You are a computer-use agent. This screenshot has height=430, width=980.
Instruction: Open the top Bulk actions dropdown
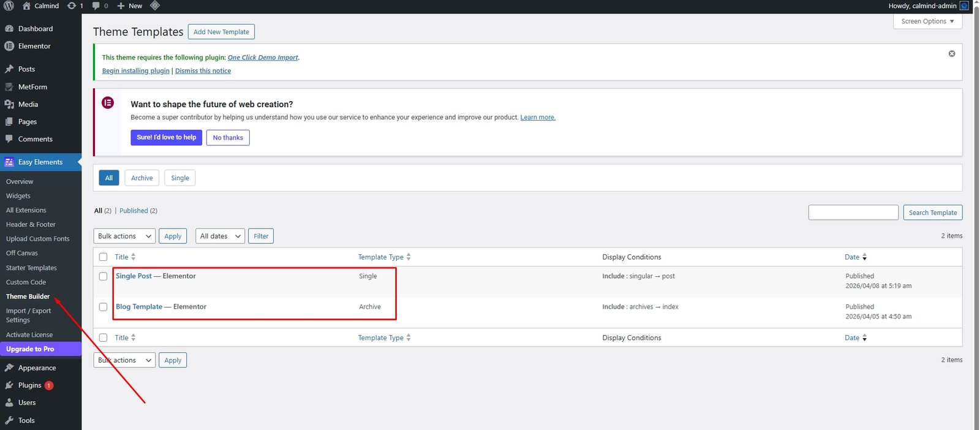click(x=125, y=236)
